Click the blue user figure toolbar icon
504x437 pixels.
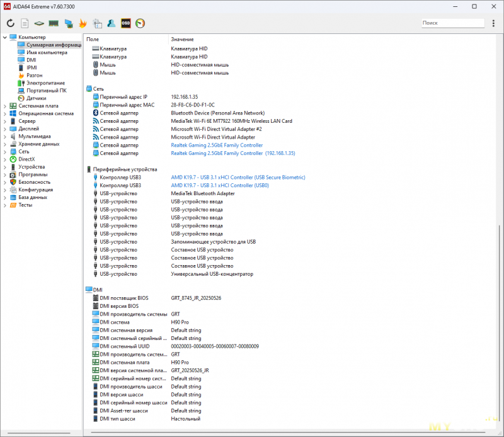point(112,23)
